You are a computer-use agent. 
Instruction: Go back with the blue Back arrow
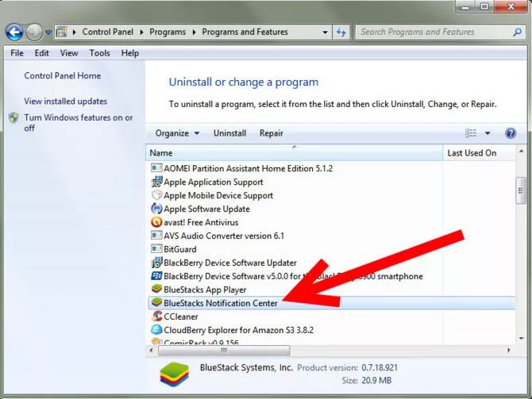click(14, 33)
